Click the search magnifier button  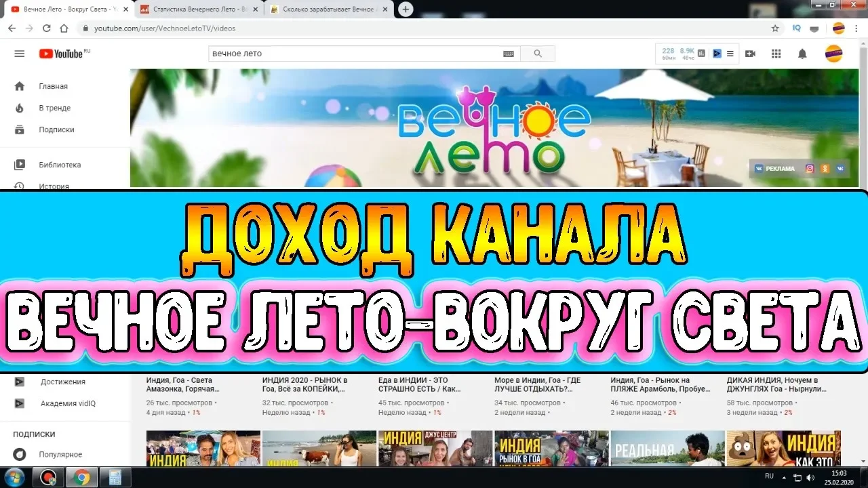pos(538,54)
